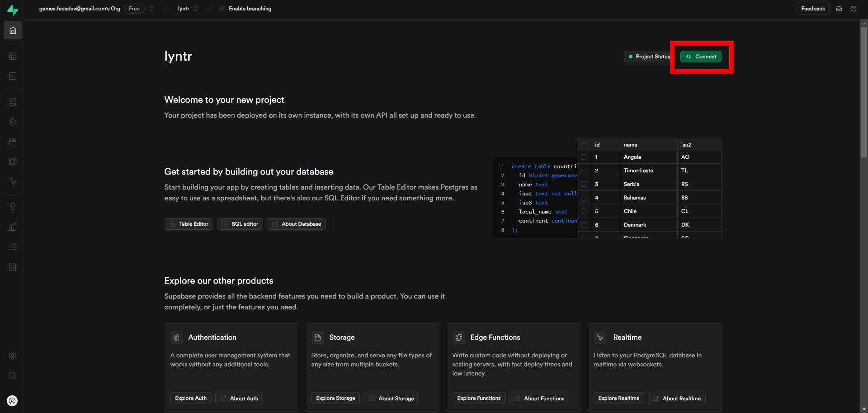
Task: Click the Explore Functions button
Action: (479, 398)
